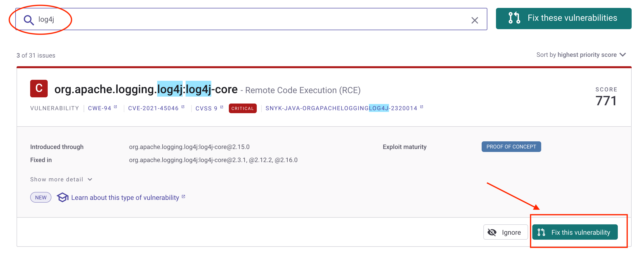Click the graduation cap learn icon
Viewport: 644px width, 254px height.
click(x=63, y=197)
